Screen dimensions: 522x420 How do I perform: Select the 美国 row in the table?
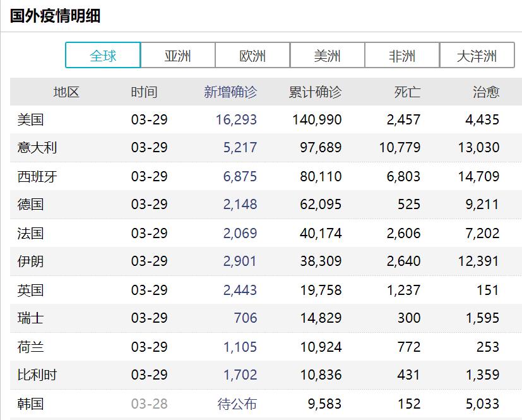25,119
